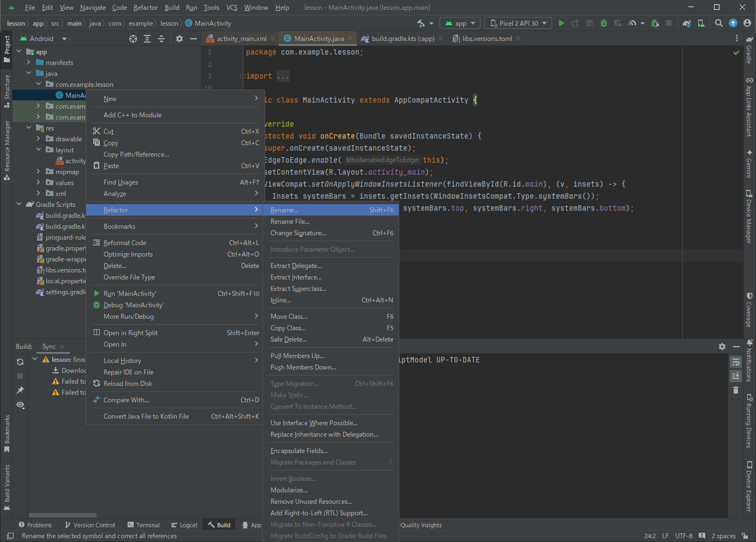The image size is (756, 542).
Task: Open the Terminal tool window
Action: point(143,525)
